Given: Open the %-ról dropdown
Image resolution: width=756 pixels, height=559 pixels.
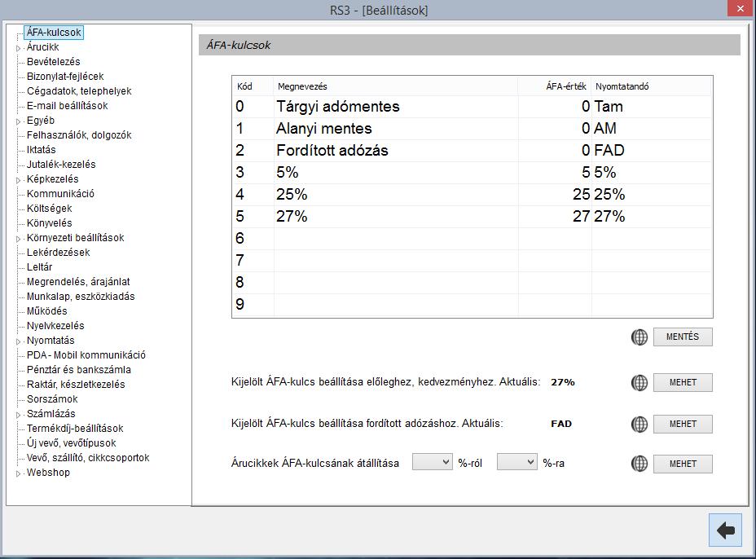Looking at the screenshot, I should tap(433, 462).
